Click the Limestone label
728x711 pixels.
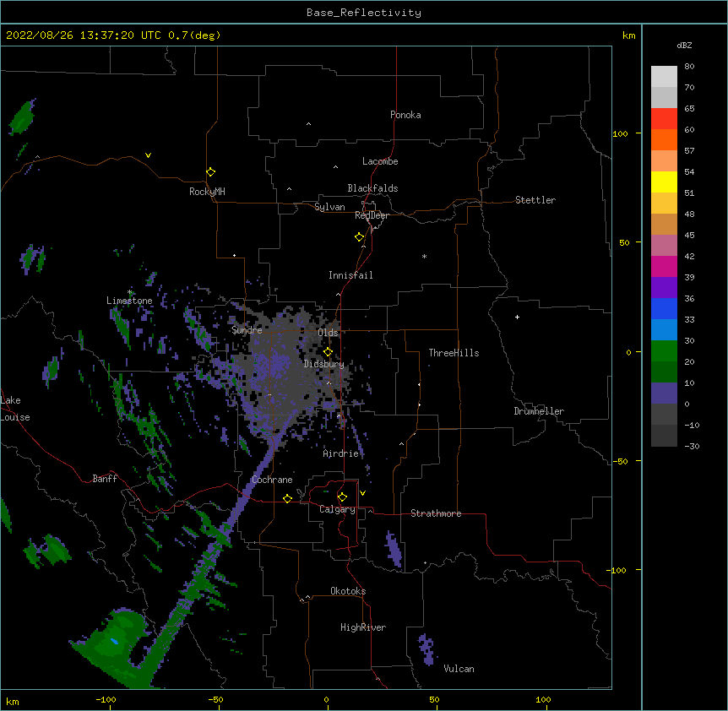pyautogui.click(x=129, y=301)
